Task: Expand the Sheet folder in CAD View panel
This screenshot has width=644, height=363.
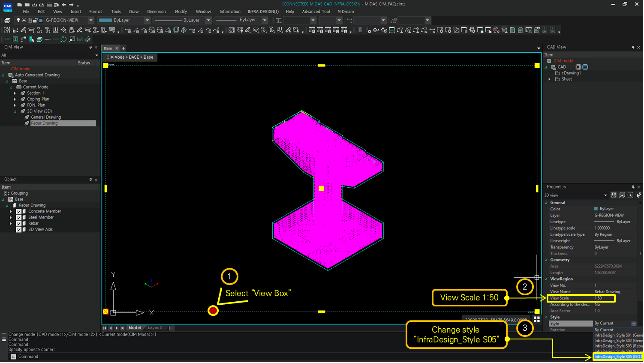Action: pyautogui.click(x=549, y=79)
